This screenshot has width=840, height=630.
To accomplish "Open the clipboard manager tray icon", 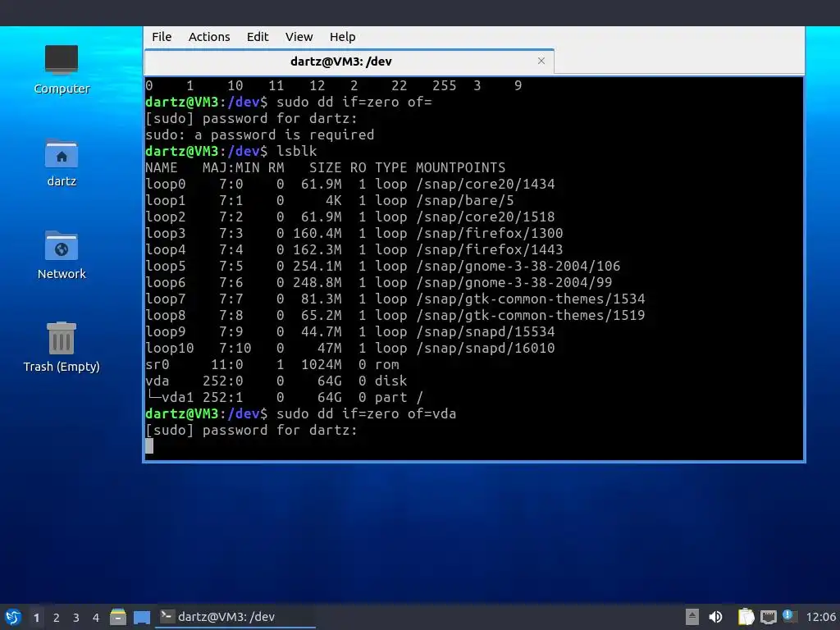I will coord(746,617).
